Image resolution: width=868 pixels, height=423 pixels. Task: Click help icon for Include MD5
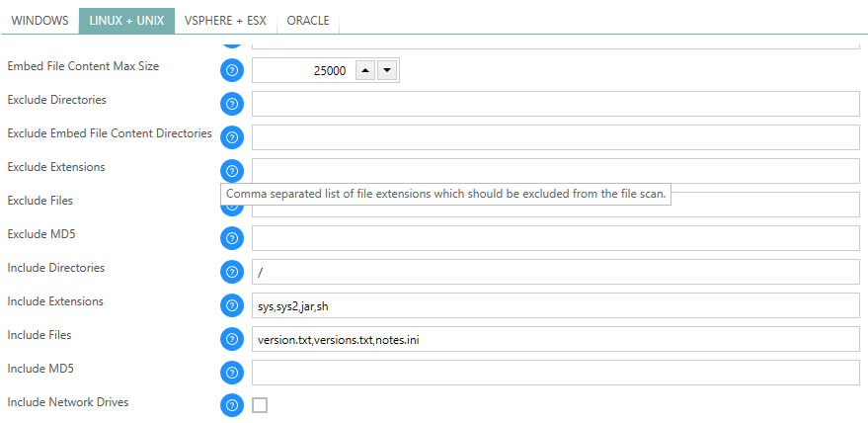pyautogui.click(x=232, y=373)
